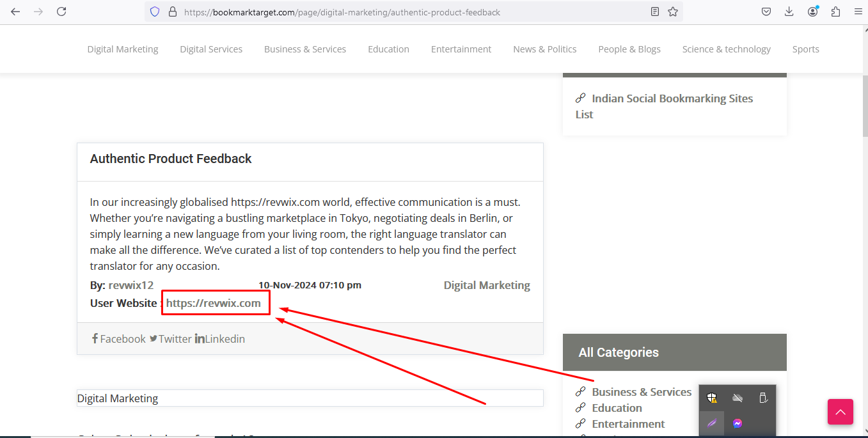Reload the current page
Image resolution: width=868 pixels, height=438 pixels.
(x=61, y=12)
